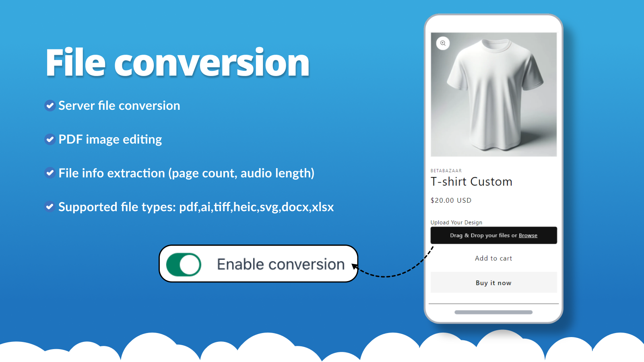Click the checkmark icon beside Server file conversion

pos(50,106)
